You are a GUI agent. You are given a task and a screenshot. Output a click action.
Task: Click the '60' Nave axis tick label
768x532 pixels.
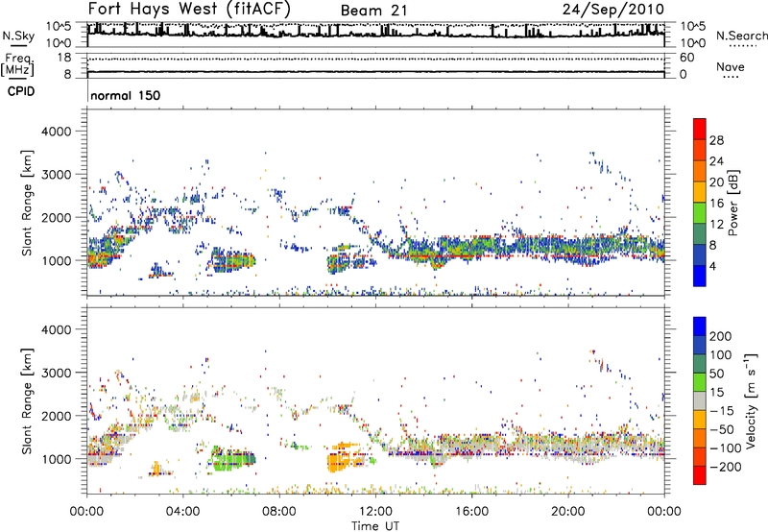point(687,58)
